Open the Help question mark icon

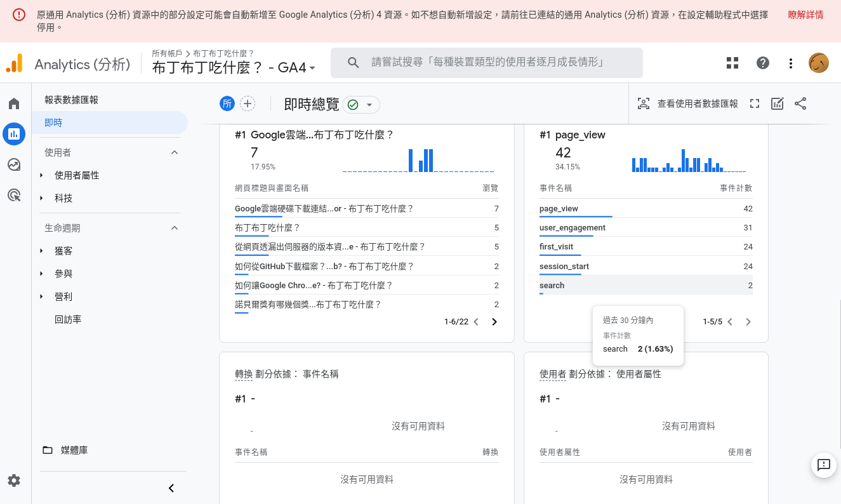click(763, 63)
